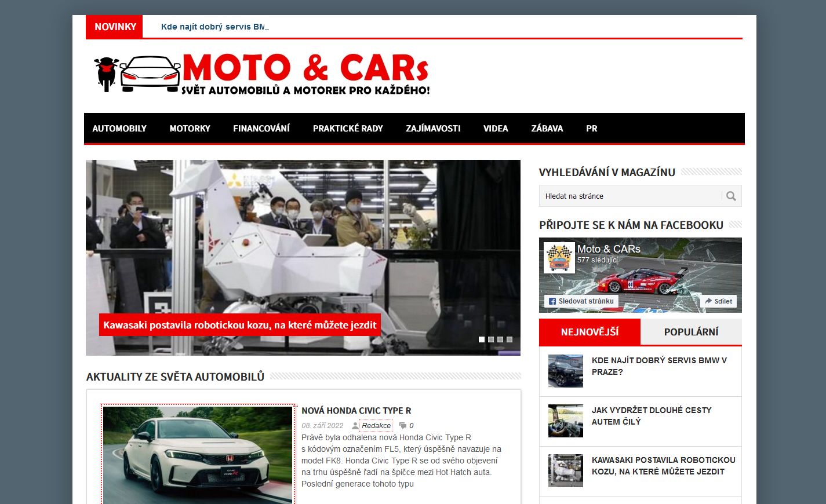
Task: Open the PR menu item
Action: tap(591, 129)
